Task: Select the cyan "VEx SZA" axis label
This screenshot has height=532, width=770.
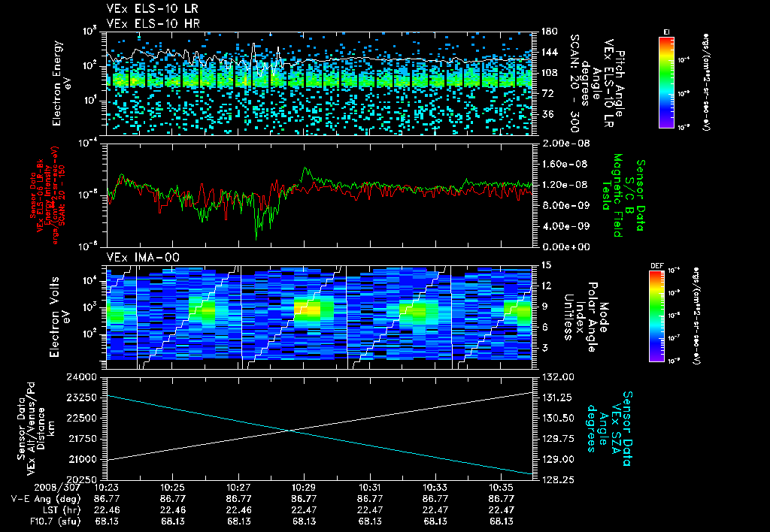Action: (x=616, y=428)
